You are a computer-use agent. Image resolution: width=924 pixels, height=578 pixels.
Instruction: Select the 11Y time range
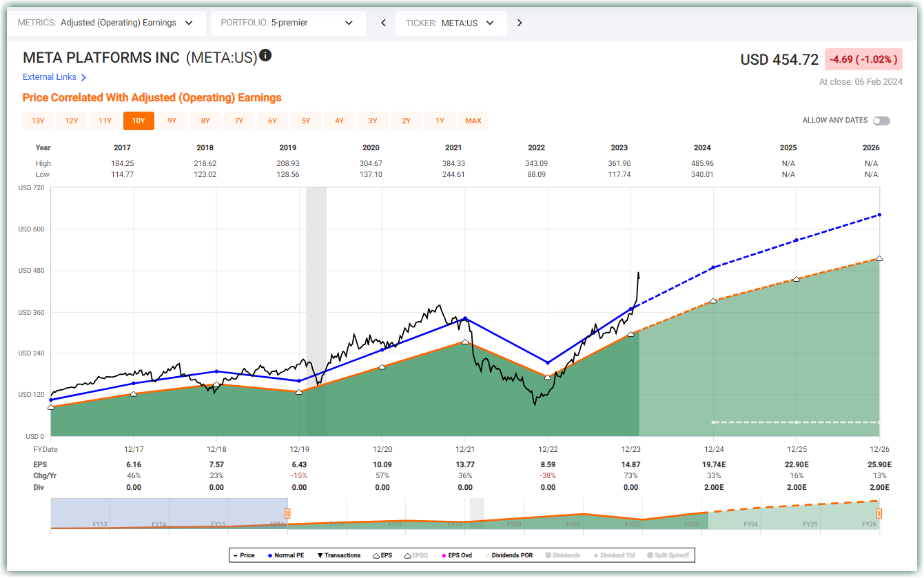[105, 121]
